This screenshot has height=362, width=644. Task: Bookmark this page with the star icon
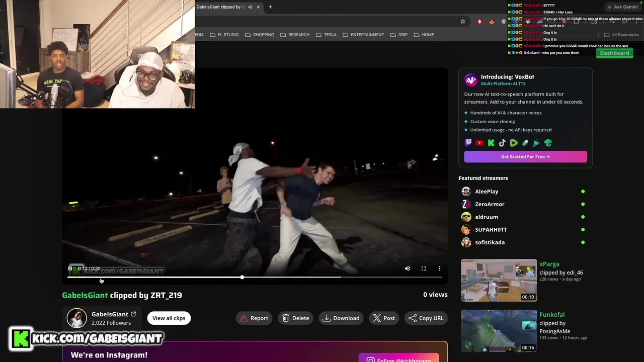coord(463,22)
